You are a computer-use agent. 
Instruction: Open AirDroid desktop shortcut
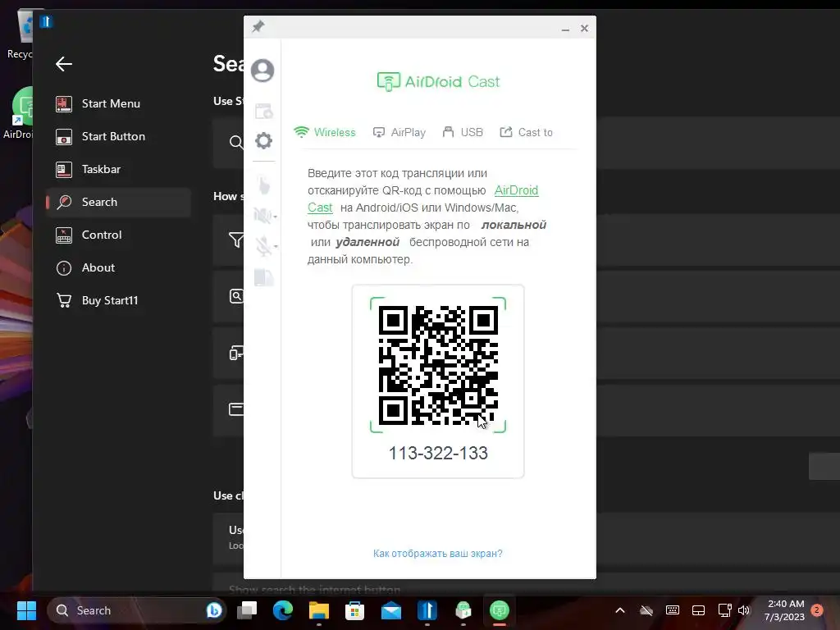21,113
